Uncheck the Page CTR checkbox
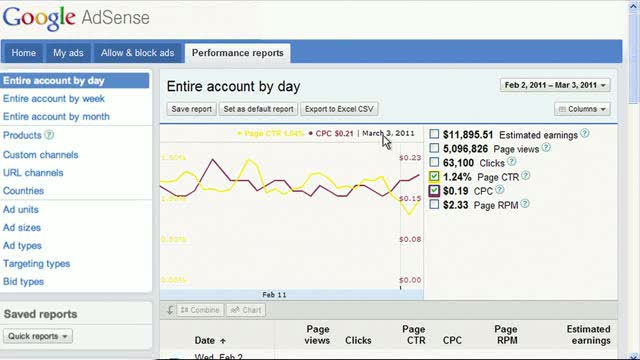Screen dimensions: 640x360 434,176
